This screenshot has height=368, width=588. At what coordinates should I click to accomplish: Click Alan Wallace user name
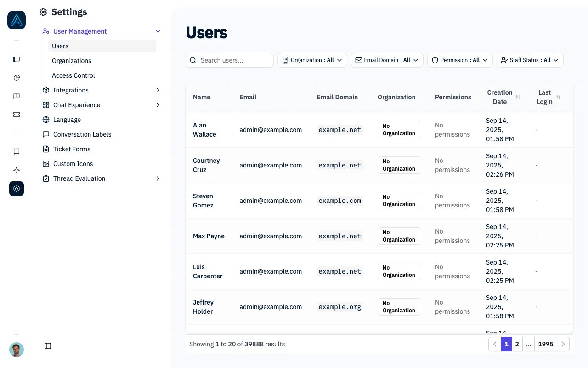pos(204,130)
